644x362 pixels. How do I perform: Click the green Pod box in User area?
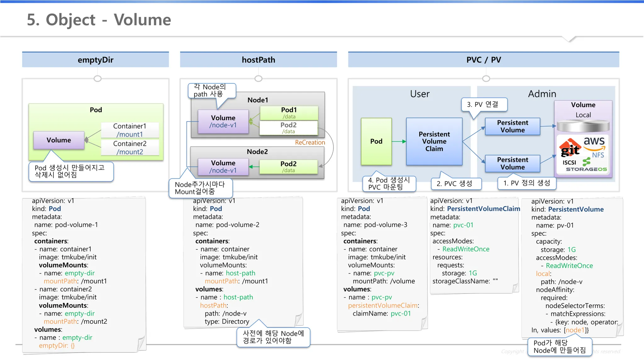[376, 141]
